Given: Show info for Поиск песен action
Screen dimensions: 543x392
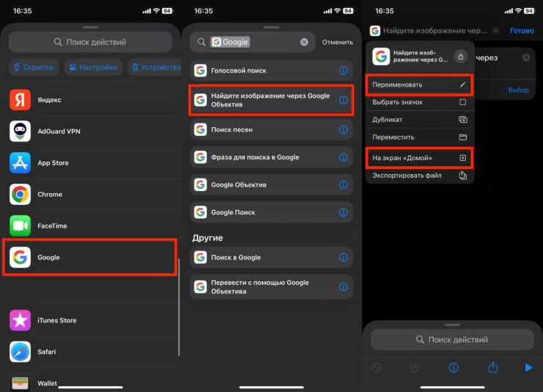Looking at the screenshot, I should click(343, 130).
